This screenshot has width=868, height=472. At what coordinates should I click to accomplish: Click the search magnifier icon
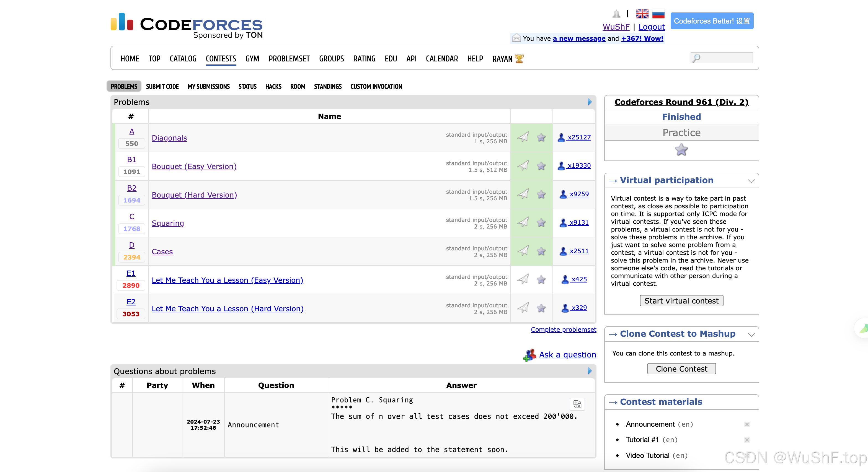click(696, 58)
